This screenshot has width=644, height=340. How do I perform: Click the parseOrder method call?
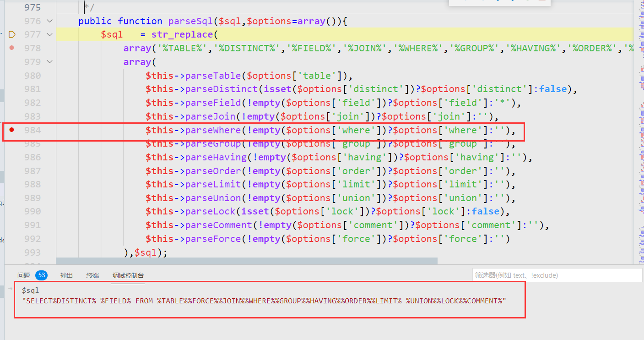pos(213,171)
